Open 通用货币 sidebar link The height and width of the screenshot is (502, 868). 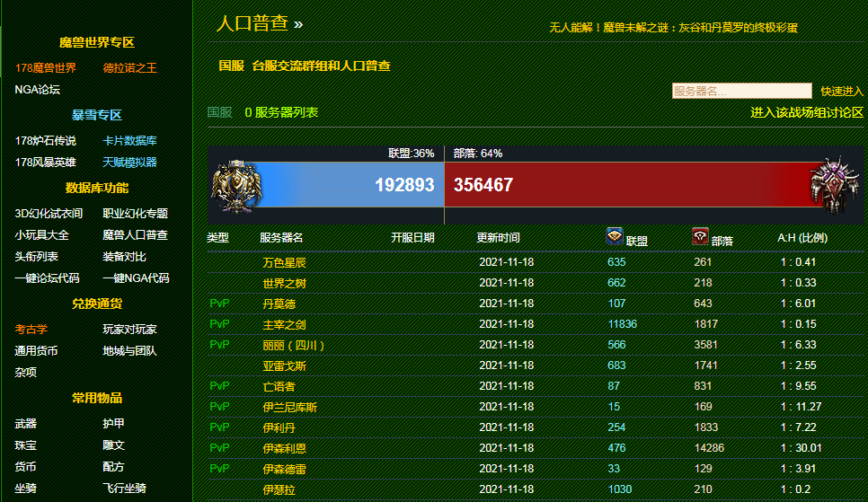[36, 351]
